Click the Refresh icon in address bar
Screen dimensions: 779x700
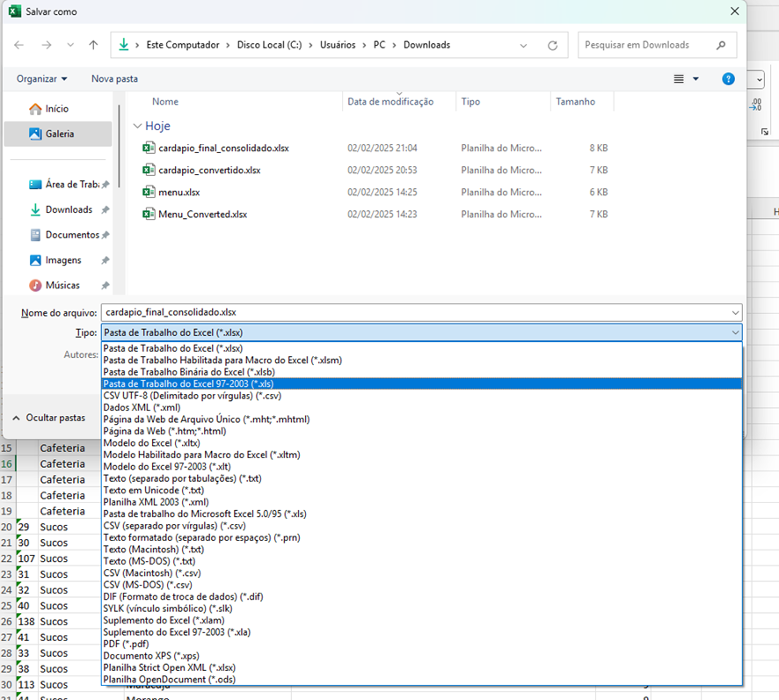pyautogui.click(x=552, y=45)
